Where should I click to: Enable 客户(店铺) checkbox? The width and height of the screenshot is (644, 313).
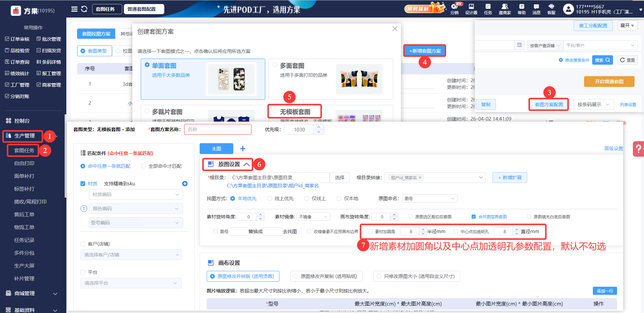click(83, 244)
